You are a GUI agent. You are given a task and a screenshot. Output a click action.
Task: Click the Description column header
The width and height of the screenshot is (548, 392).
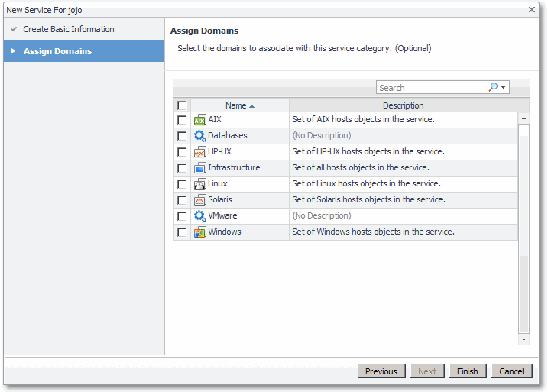click(403, 105)
